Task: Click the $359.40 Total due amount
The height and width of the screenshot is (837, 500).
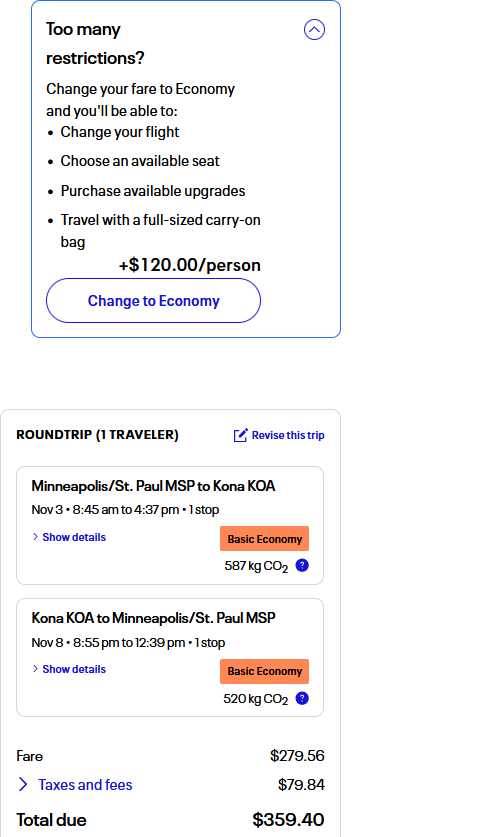Action: 288,819
